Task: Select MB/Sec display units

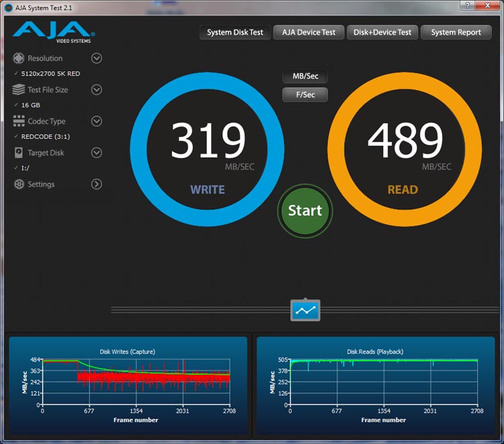Action: (x=305, y=76)
